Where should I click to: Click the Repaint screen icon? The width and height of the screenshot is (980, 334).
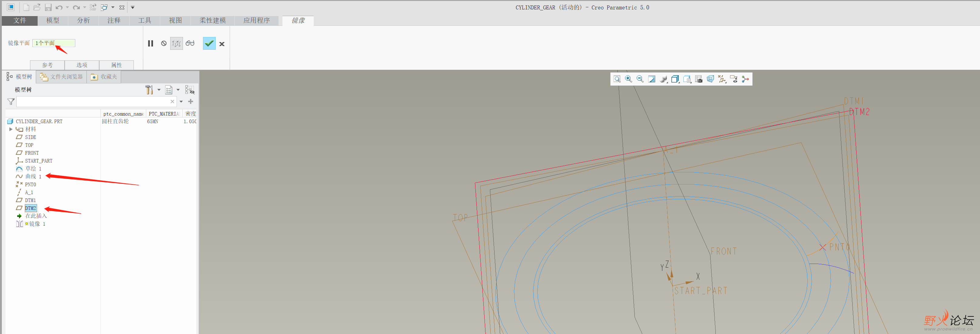pyautogui.click(x=652, y=79)
